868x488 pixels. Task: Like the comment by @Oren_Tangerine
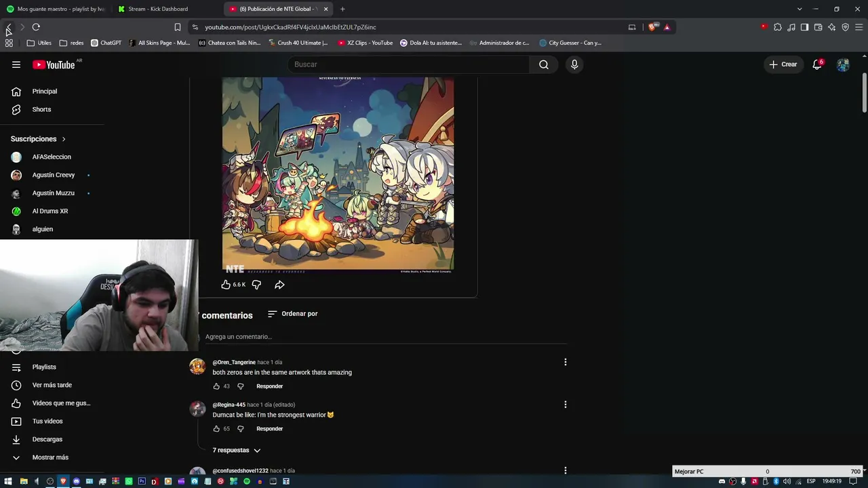pos(216,386)
